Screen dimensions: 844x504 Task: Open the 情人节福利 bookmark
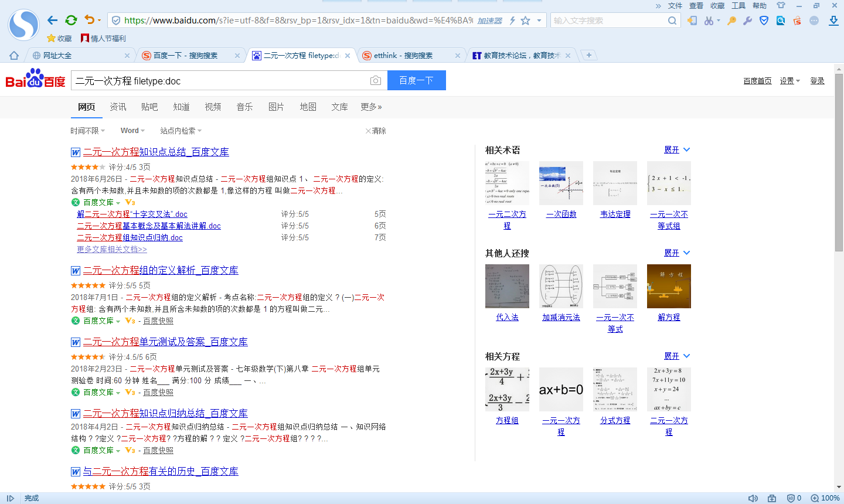[x=103, y=39]
